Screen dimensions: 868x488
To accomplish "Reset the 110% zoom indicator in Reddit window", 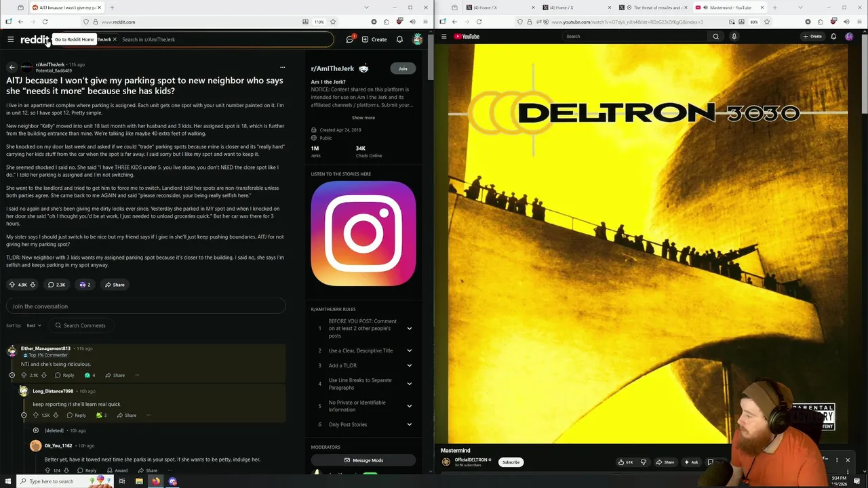I will click(319, 22).
